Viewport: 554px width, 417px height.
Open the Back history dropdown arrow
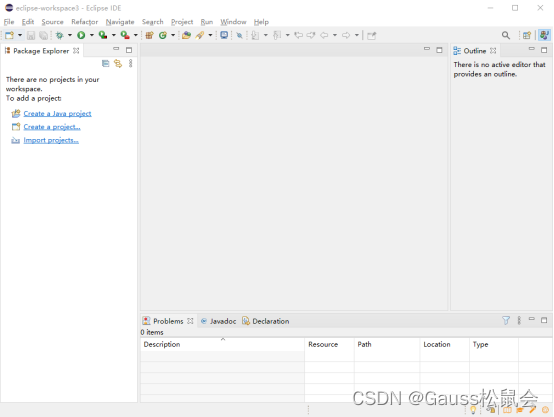pyautogui.click(x=335, y=35)
